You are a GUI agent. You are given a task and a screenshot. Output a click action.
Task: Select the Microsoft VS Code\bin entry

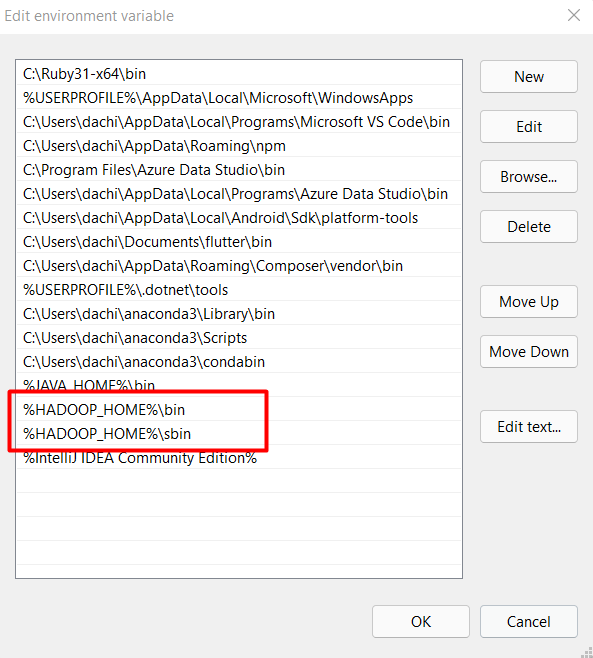click(x=239, y=121)
